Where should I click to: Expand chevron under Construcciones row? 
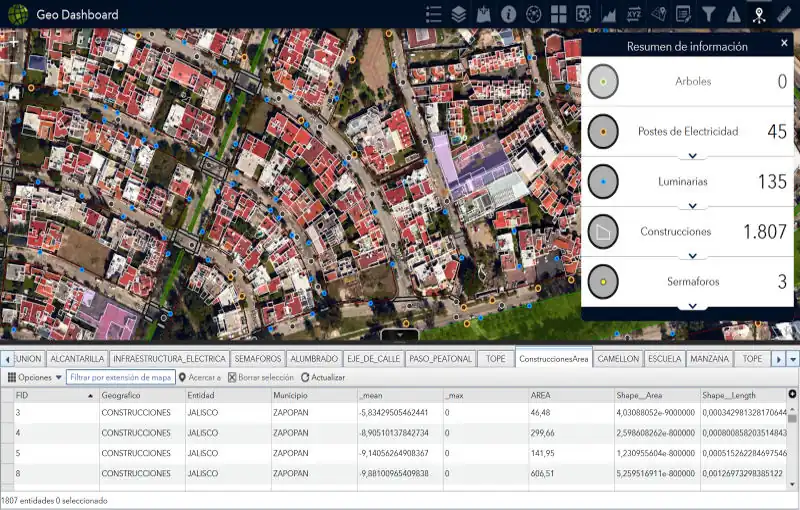point(692,256)
